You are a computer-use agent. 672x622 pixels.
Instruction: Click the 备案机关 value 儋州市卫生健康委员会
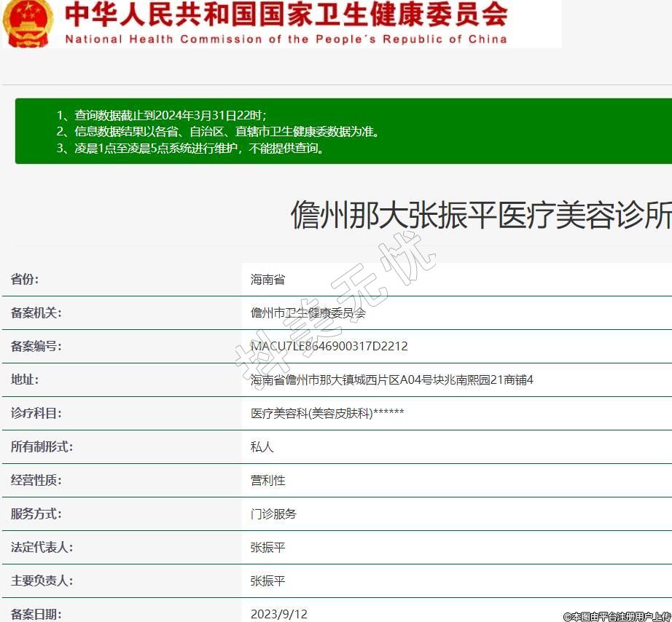308,313
